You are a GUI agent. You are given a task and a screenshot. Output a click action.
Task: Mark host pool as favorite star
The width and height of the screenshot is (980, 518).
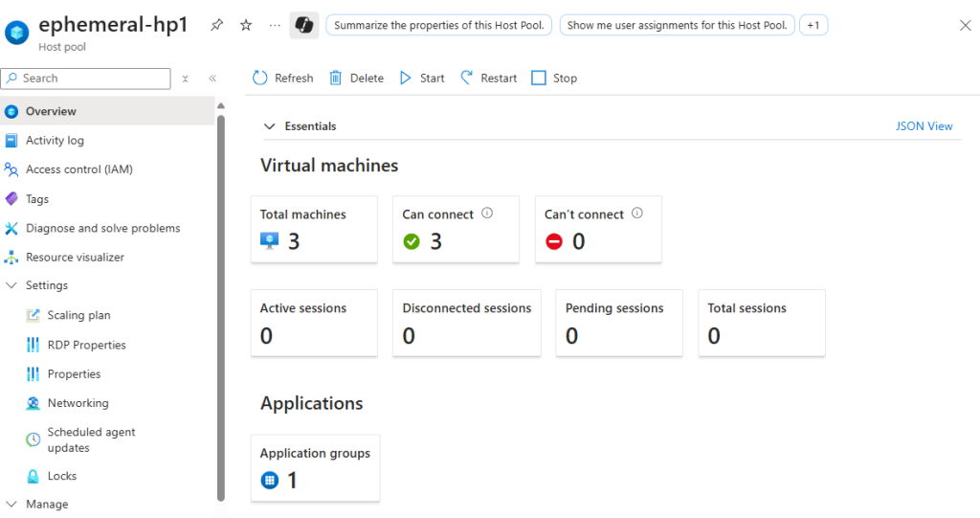point(246,25)
